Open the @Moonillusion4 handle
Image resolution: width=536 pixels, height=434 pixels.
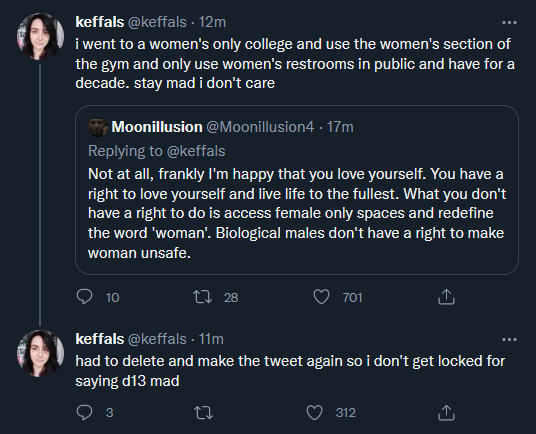[260, 127]
